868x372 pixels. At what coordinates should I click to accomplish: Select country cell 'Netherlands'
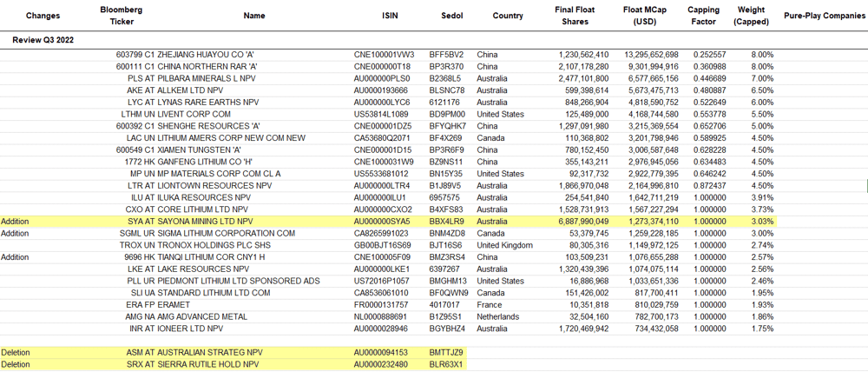coord(498,316)
